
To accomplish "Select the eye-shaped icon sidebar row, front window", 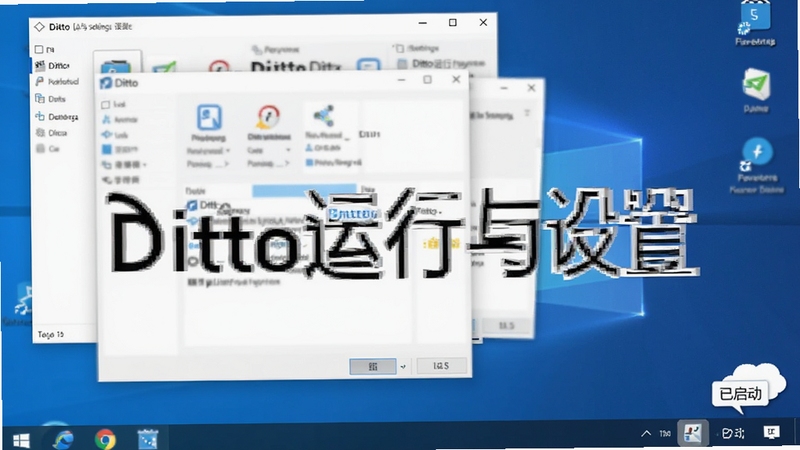I will [x=115, y=135].
